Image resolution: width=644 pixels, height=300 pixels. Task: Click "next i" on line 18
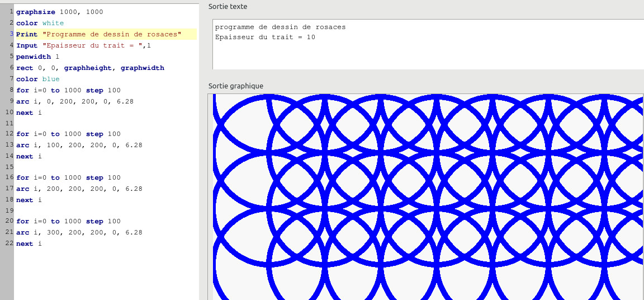[x=29, y=200]
